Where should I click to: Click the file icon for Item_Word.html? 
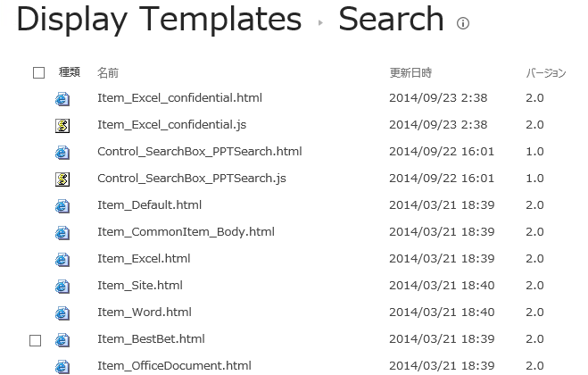pyautogui.click(x=62, y=313)
